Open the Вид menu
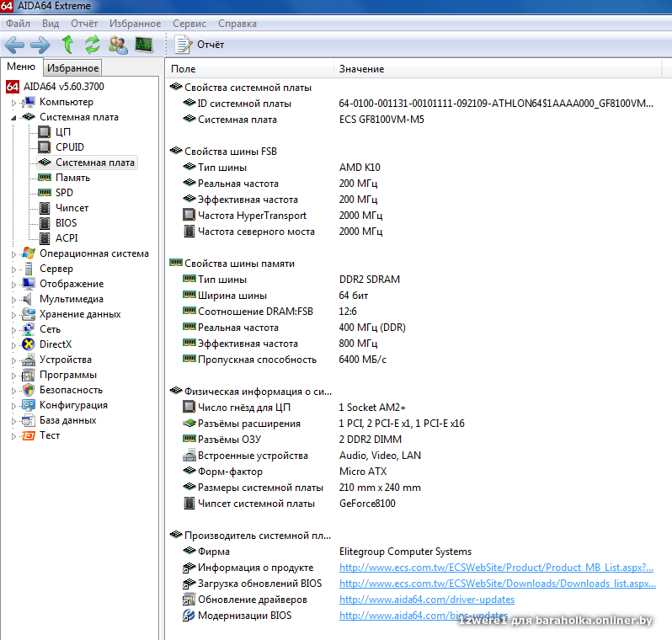Screen dimensions: 672x640 point(51,24)
